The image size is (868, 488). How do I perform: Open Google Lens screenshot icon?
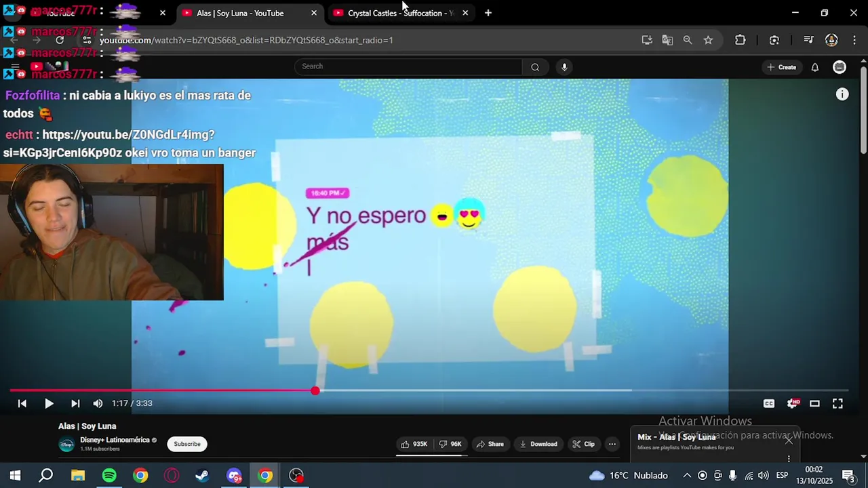point(774,40)
